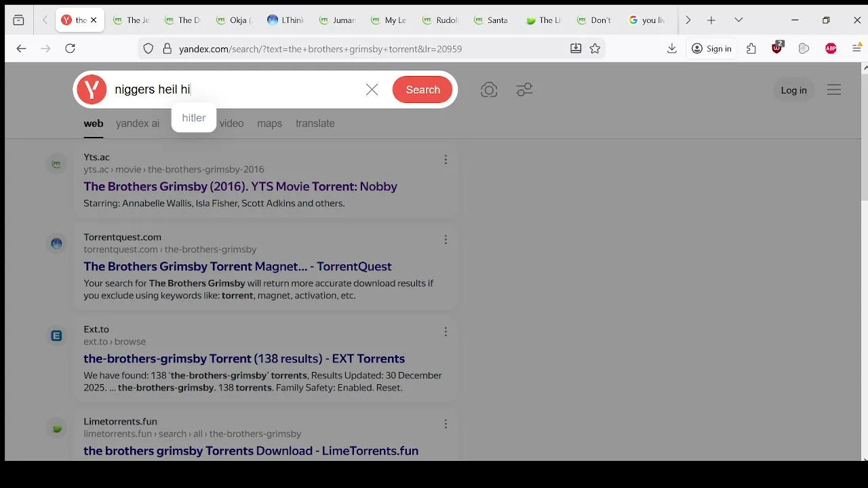Open the options menu for Ext.to result

pos(446,332)
